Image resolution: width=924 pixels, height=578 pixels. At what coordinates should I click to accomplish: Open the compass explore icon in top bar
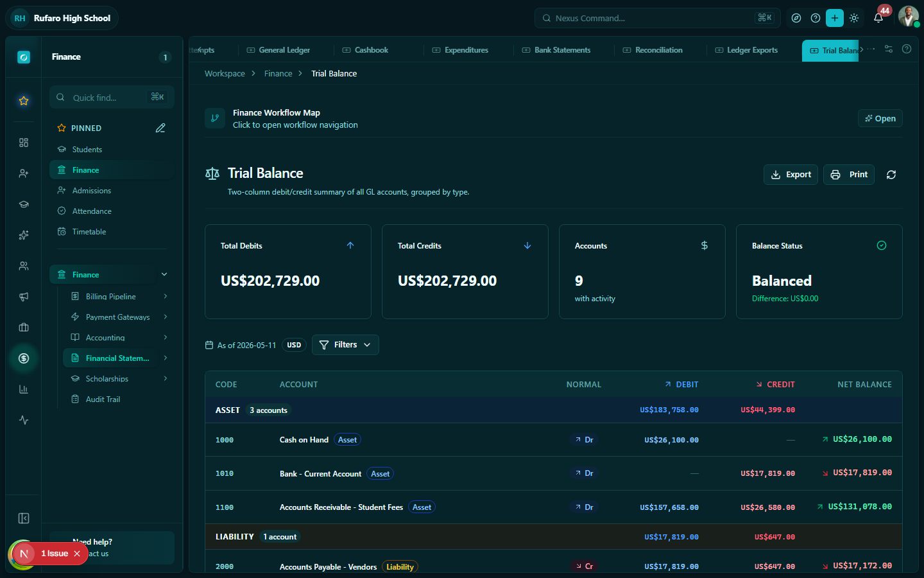(796, 18)
